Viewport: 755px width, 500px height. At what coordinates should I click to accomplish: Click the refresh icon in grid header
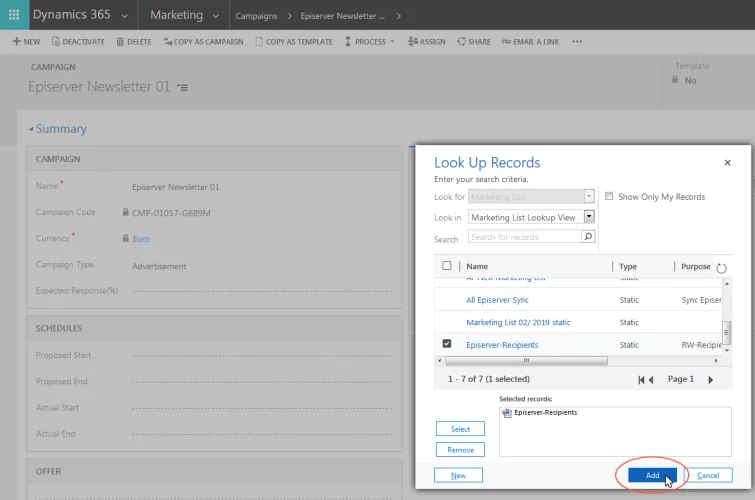click(721, 268)
